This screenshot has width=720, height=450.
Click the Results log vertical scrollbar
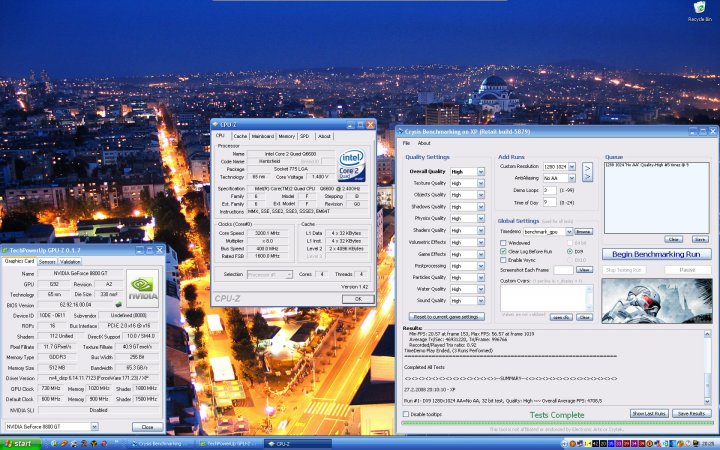[x=708, y=367]
